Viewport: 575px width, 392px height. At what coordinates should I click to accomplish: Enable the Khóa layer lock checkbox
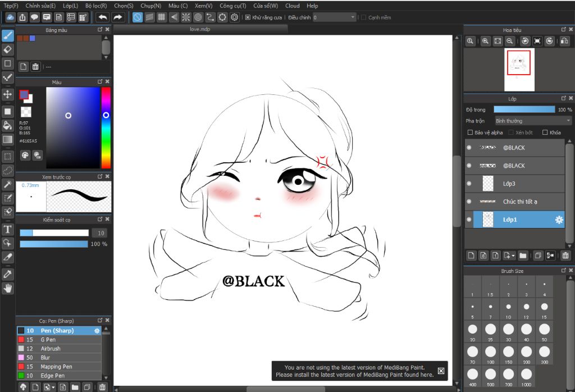(545, 133)
